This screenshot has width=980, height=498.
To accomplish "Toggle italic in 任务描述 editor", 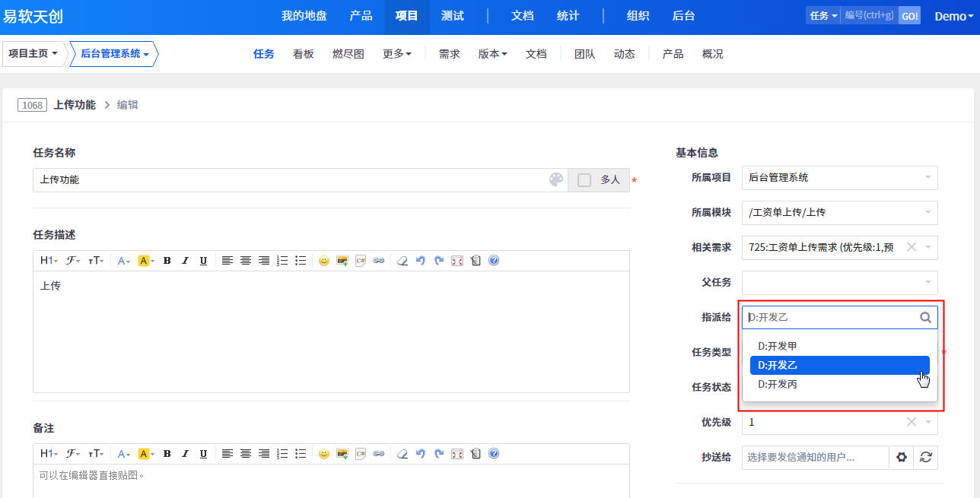I will [x=185, y=261].
